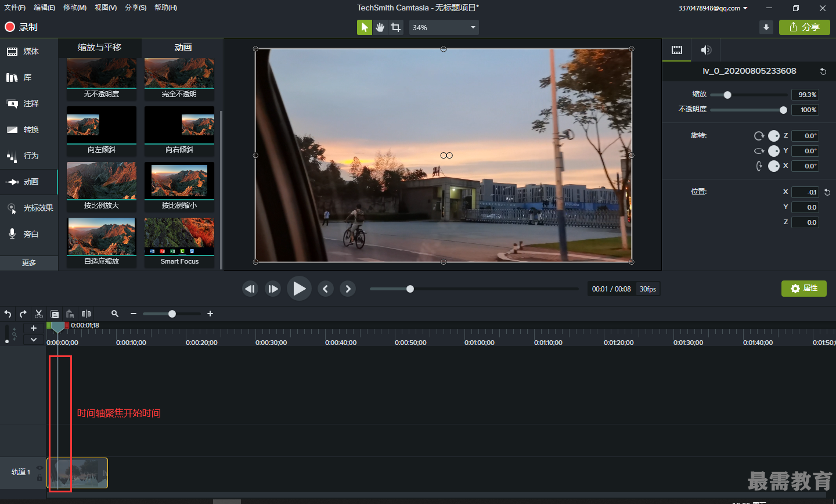Play the video preview
This screenshot has width=836, height=504.
[299, 289]
